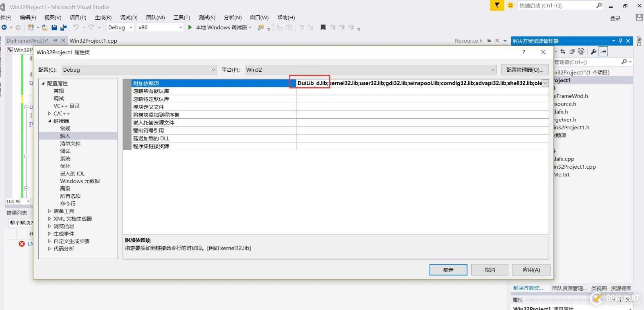
Task: Open the 调试(D) menu
Action: (129, 17)
